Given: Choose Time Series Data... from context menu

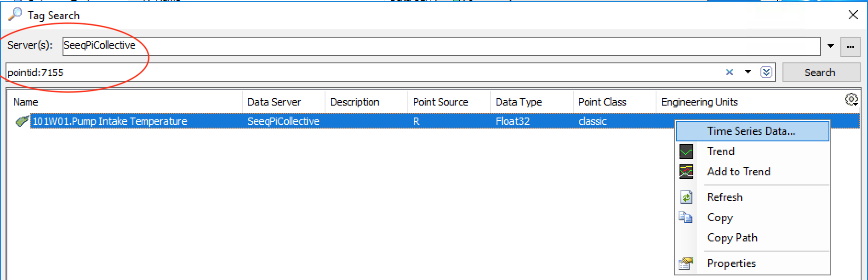Looking at the screenshot, I should [751, 131].
